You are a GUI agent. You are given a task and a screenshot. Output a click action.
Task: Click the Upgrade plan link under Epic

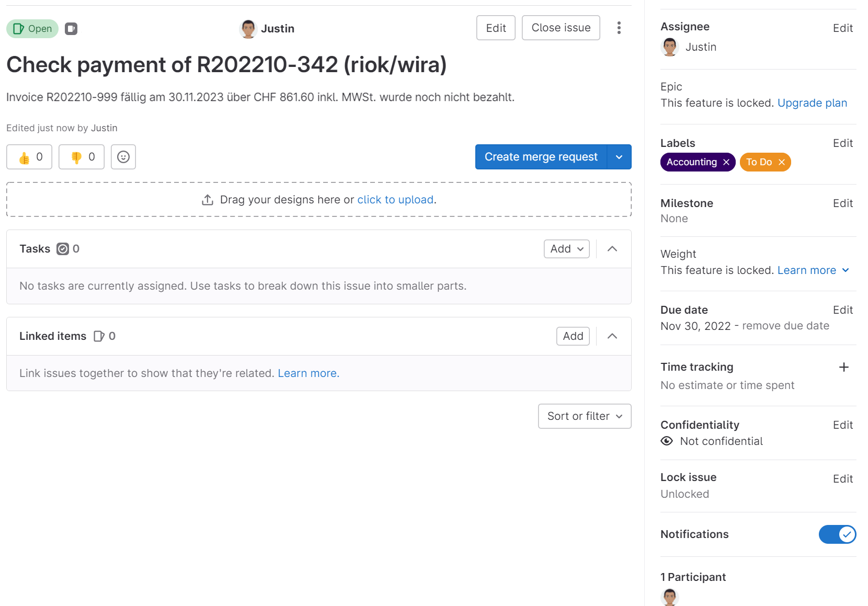[812, 103]
